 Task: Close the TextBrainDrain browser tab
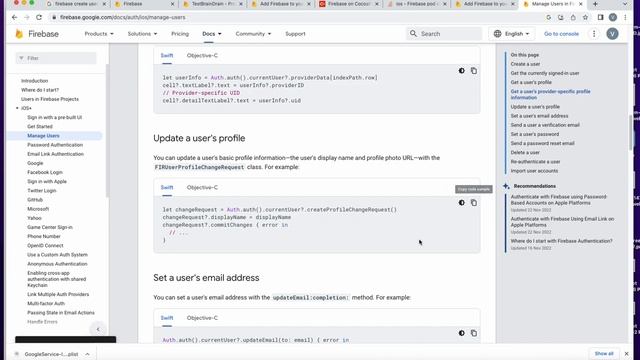241,4
